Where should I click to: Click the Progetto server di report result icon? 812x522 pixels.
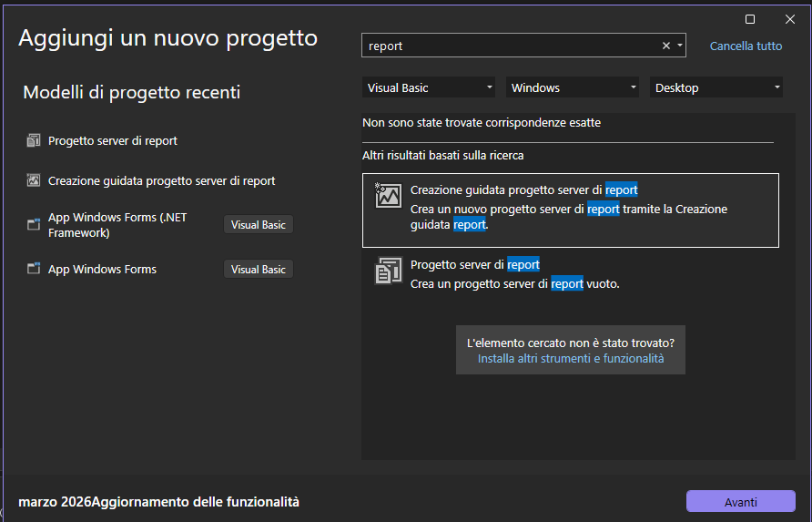point(389,271)
